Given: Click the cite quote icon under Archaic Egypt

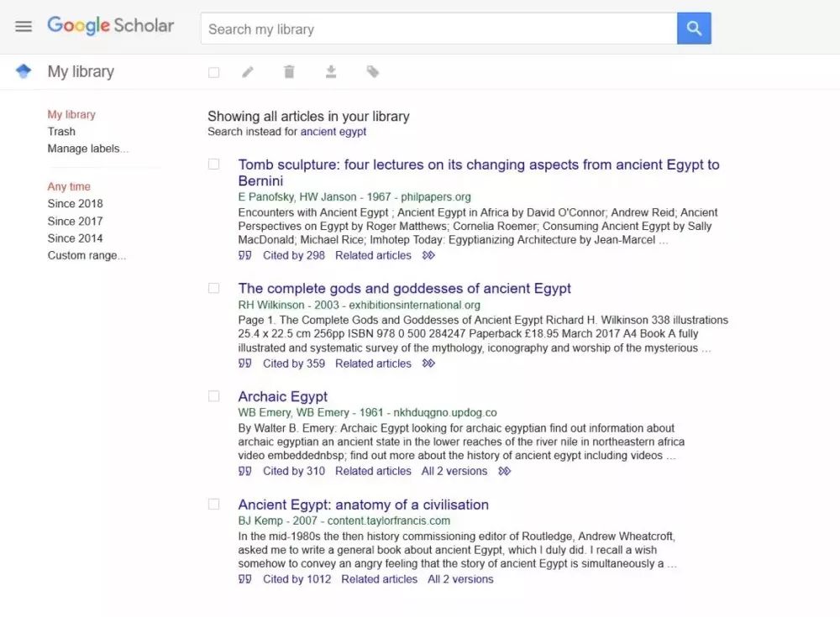Looking at the screenshot, I should point(245,471).
